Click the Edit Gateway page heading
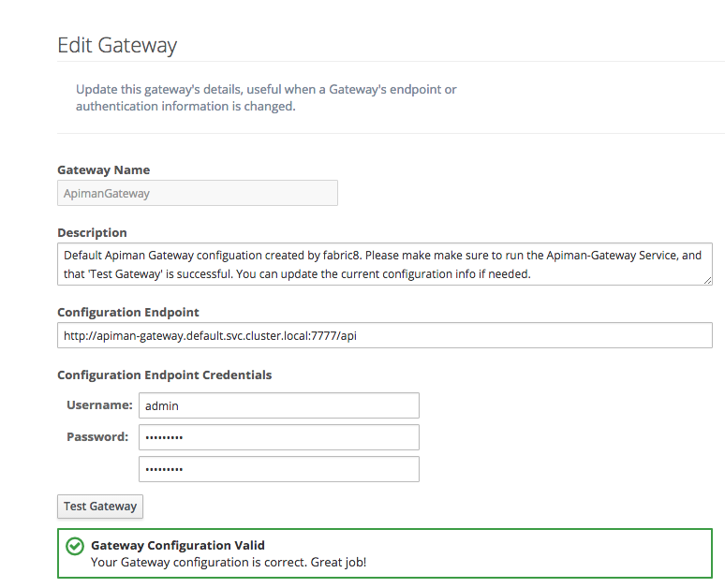725x588 pixels. coord(117,45)
